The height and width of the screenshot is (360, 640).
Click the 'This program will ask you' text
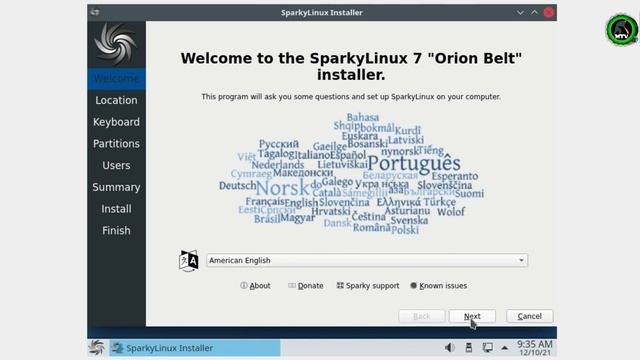tap(351, 97)
